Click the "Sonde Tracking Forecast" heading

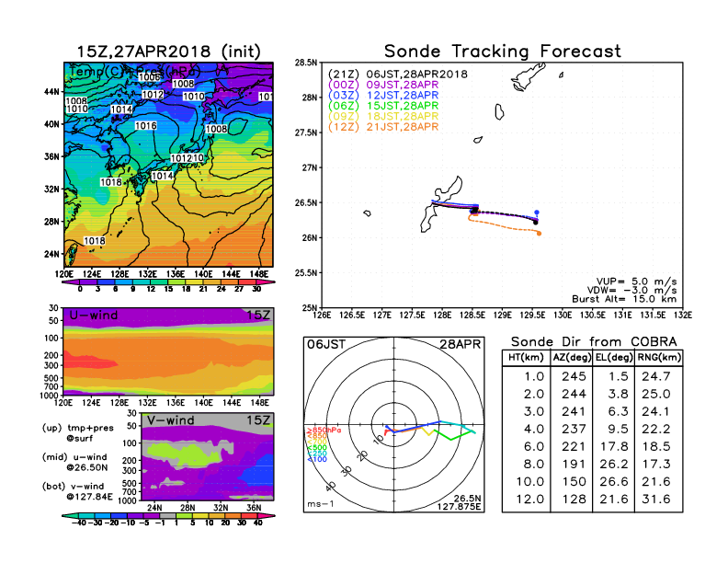(x=503, y=51)
